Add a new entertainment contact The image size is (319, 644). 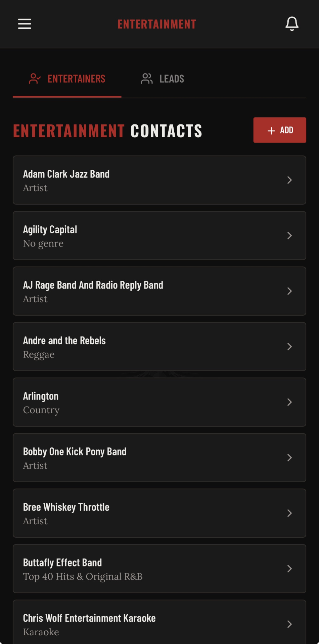280,130
